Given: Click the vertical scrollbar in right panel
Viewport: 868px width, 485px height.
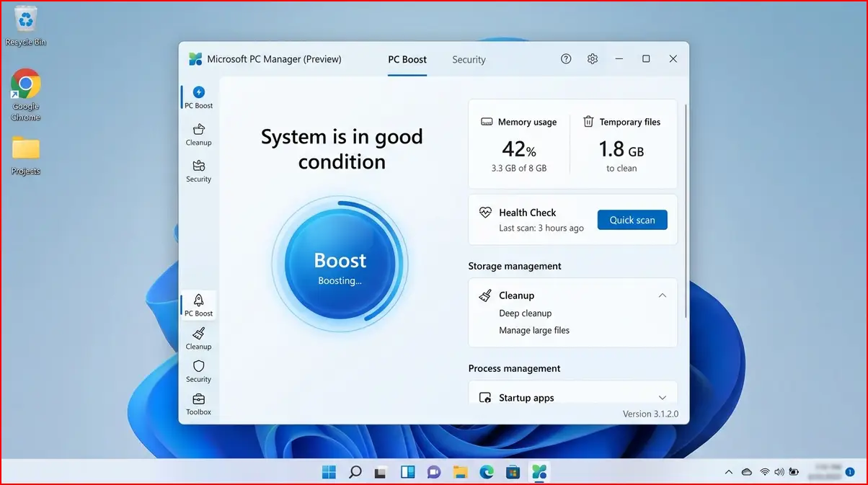Looking at the screenshot, I should coord(686,211).
